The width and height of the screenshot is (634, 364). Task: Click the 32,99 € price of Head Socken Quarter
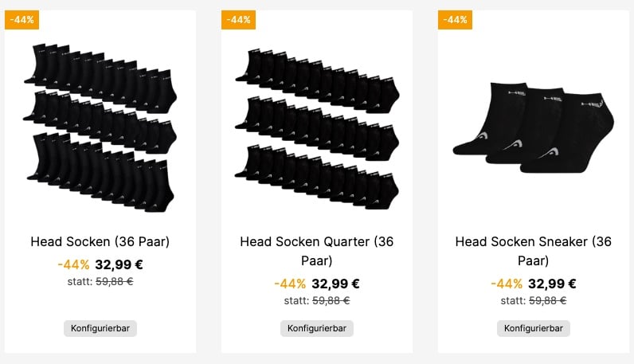336,284
